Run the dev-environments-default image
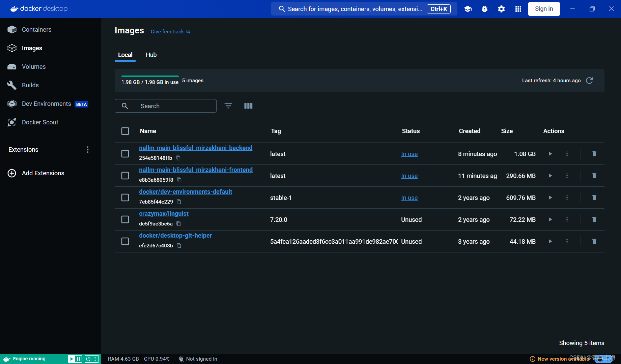This screenshot has width=621, height=364. coord(550,198)
